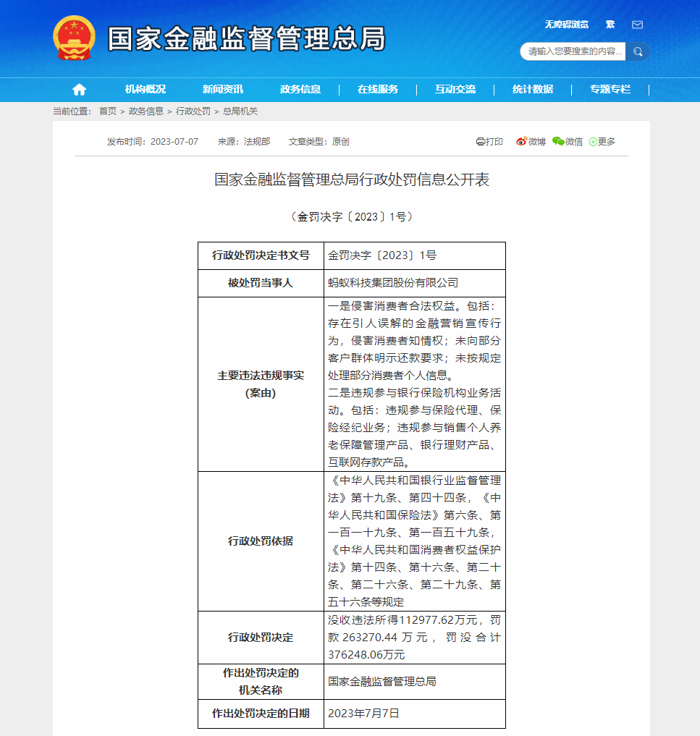The width and height of the screenshot is (700, 736).
Task: Share to WeChat (微信)
Action: click(567, 141)
